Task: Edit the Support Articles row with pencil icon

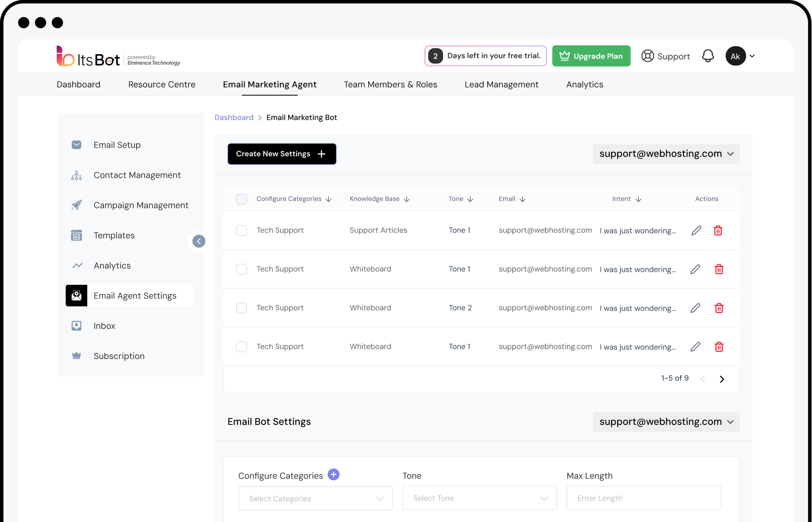Action: point(696,230)
